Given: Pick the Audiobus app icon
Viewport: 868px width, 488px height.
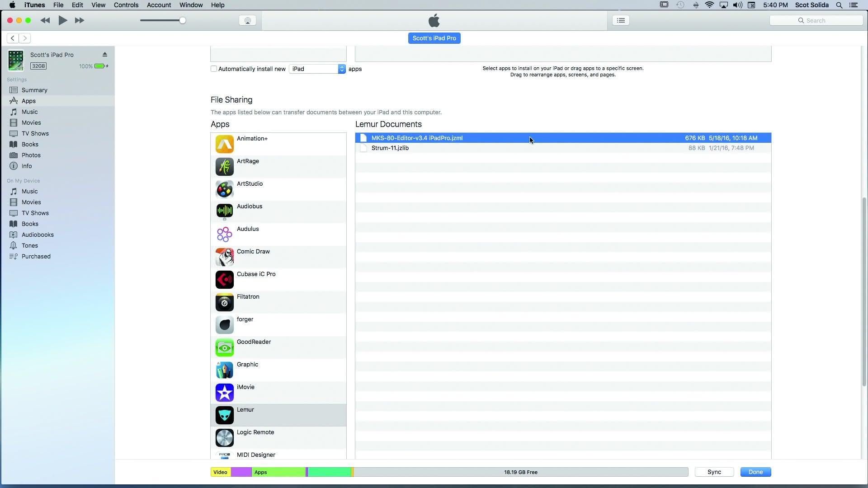Looking at the screenshot, I should click(x=224, y=211).
